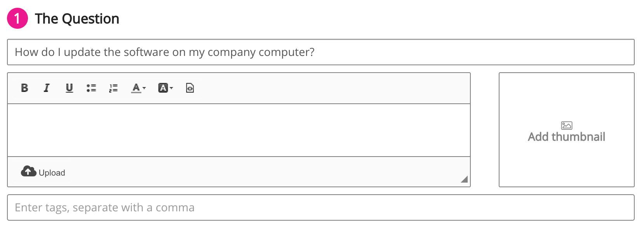This screenshot has height=230, width=644.
Task: Click the editor resize handle corner
Action: 465,179
